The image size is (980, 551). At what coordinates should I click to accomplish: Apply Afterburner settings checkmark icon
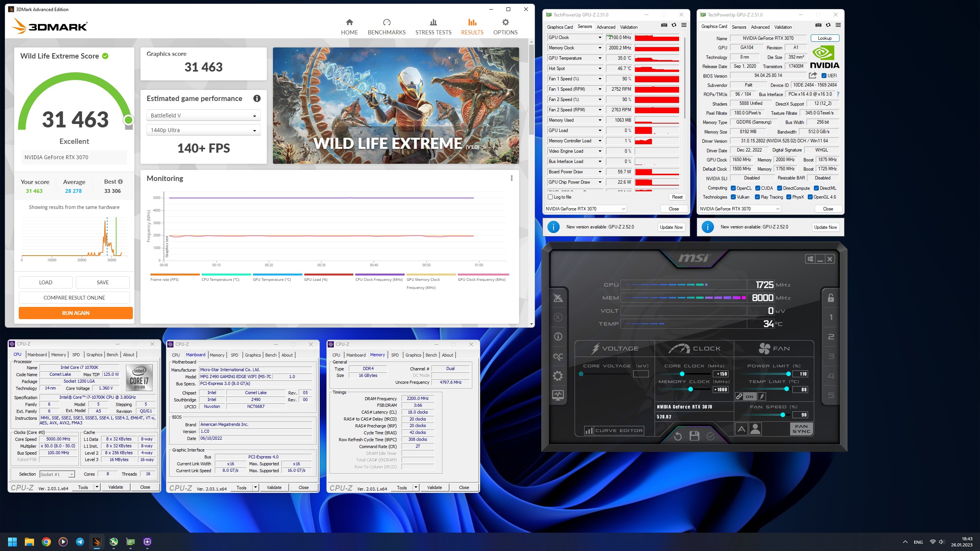[710, 436]
